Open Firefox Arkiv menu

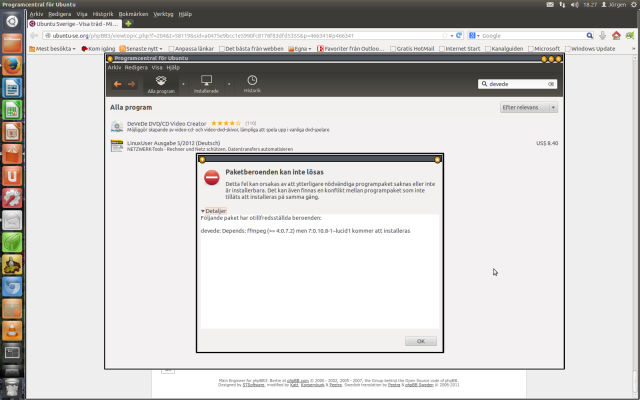(36, 14)
